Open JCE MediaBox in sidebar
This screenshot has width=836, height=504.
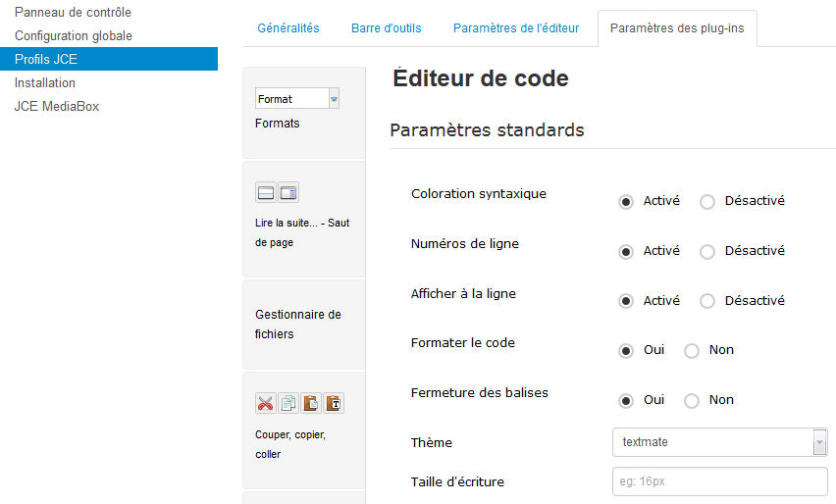pos(57,106)
